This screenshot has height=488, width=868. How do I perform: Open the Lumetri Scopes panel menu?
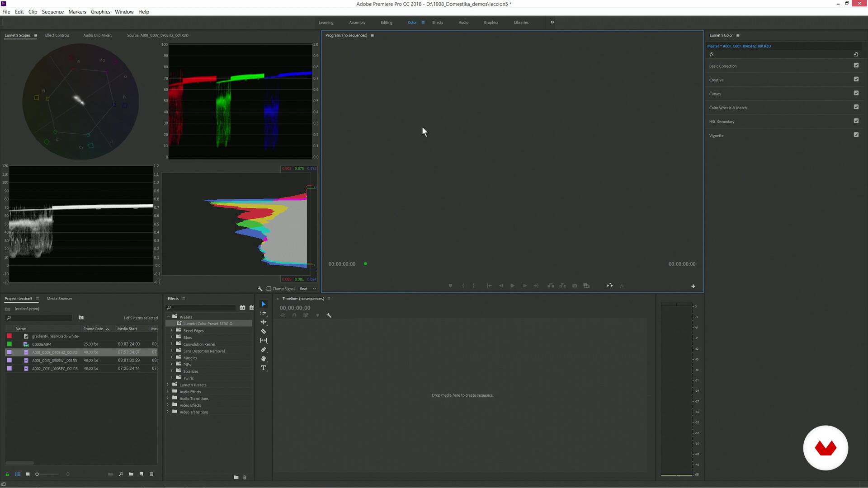(35, 35)
